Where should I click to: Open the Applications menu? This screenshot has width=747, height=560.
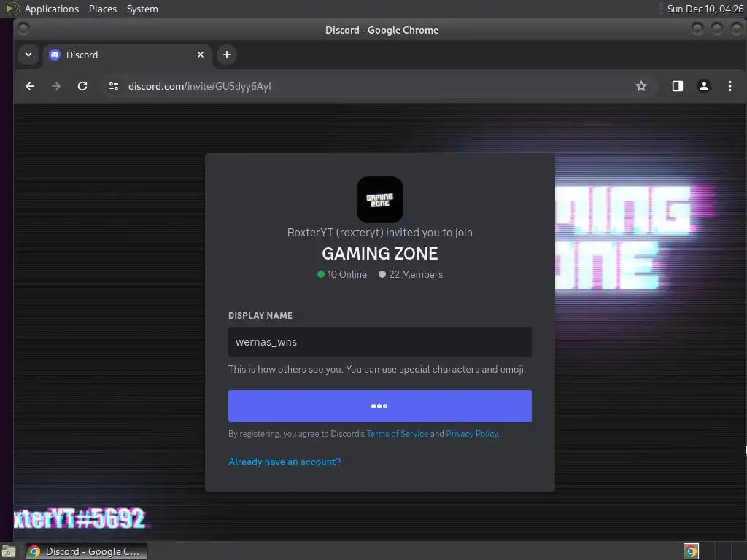click(52, 9)
